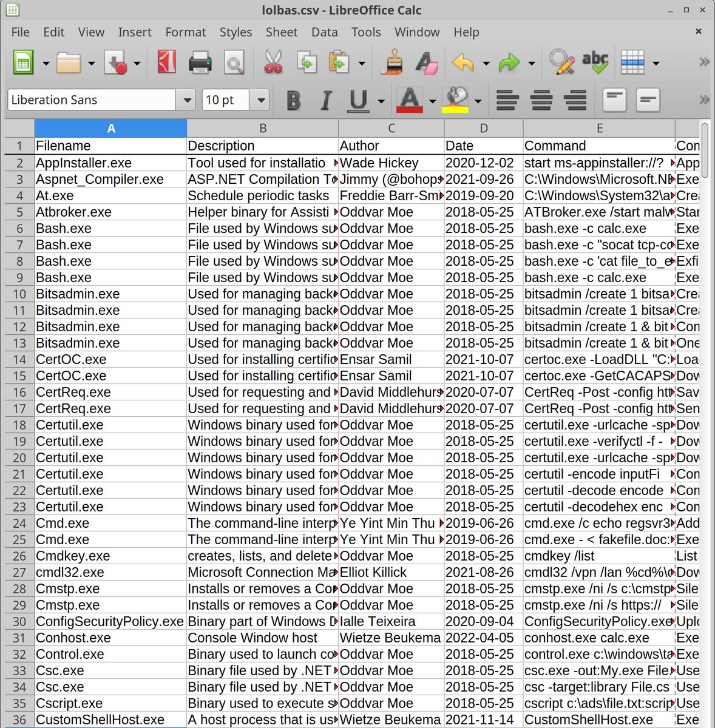
Task: Expand the Background Color dropdown arrow
Action: [478, 101]
